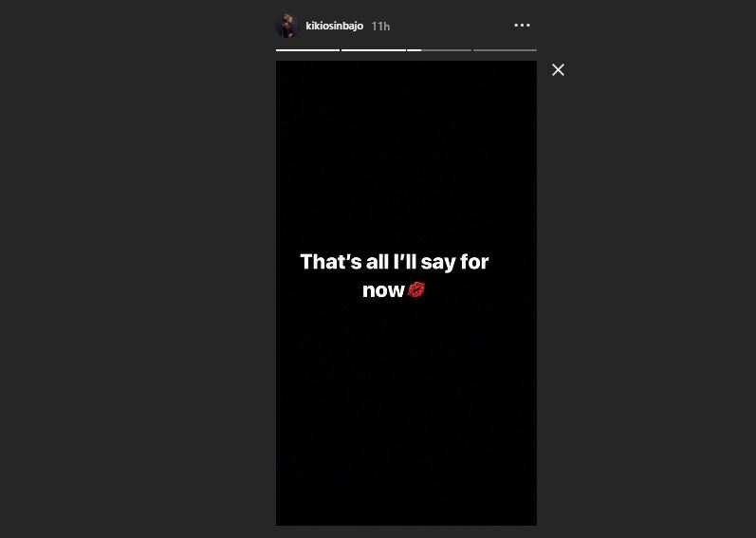756x538 pixels.
Task: Click the word "That's" in the story caption
Action: tap(331, 262)
